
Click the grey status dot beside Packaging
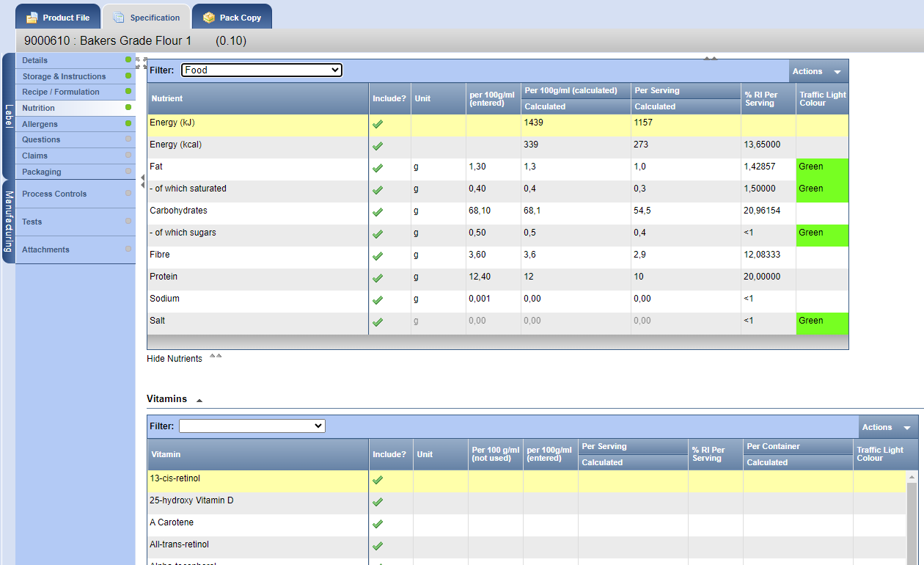coord(128,172)
